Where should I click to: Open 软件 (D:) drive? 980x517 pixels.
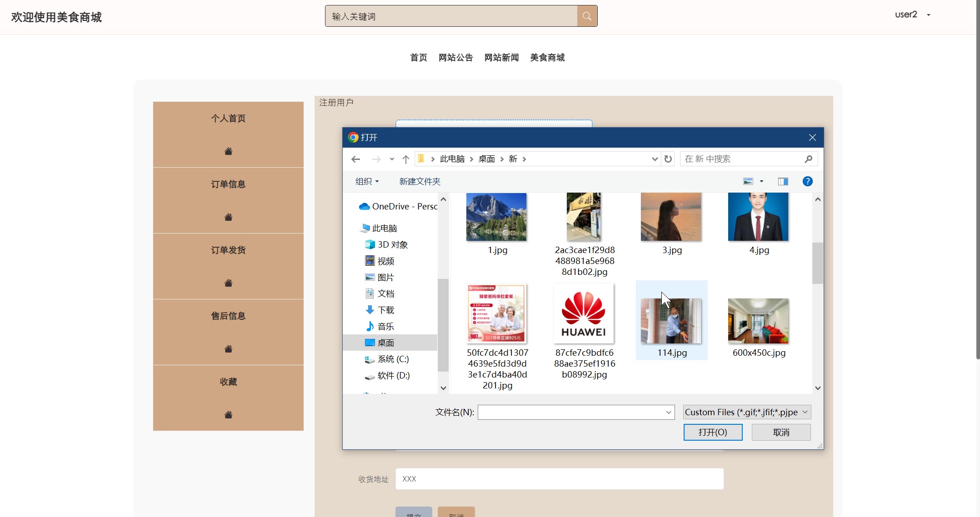click(387, 375)
